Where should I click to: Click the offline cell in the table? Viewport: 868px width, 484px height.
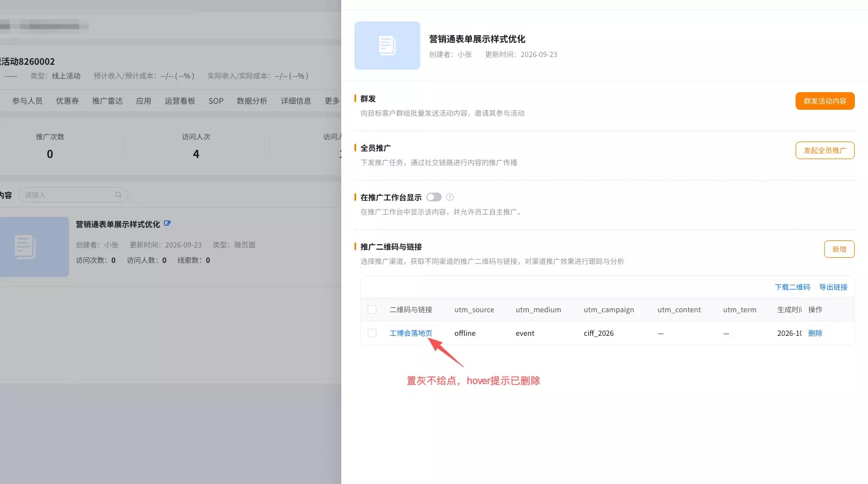465,333
